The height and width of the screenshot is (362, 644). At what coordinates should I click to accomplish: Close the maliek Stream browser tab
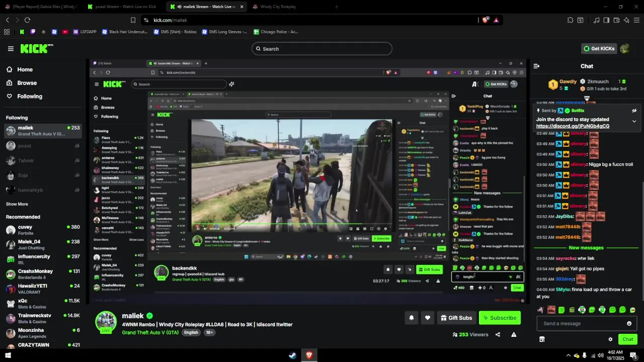(x=242, y=7)
